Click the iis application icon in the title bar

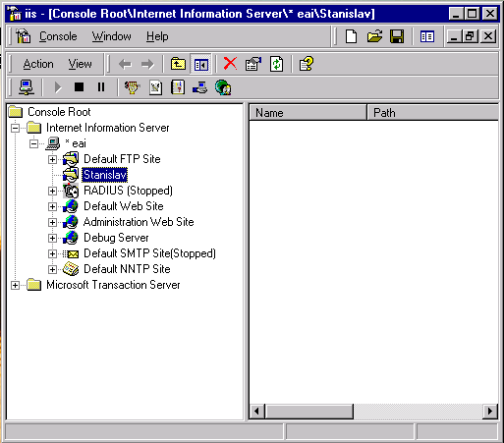(15, 13)
